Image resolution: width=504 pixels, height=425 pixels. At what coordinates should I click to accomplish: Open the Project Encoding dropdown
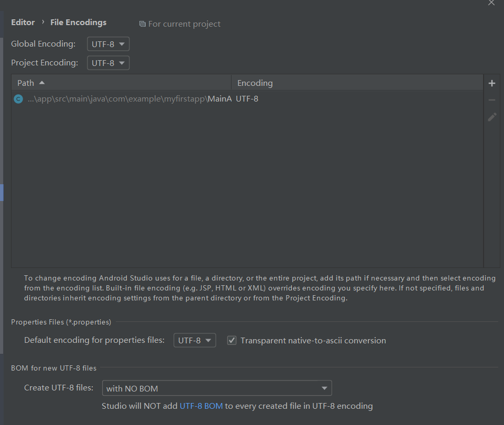(x=108, y=63)
